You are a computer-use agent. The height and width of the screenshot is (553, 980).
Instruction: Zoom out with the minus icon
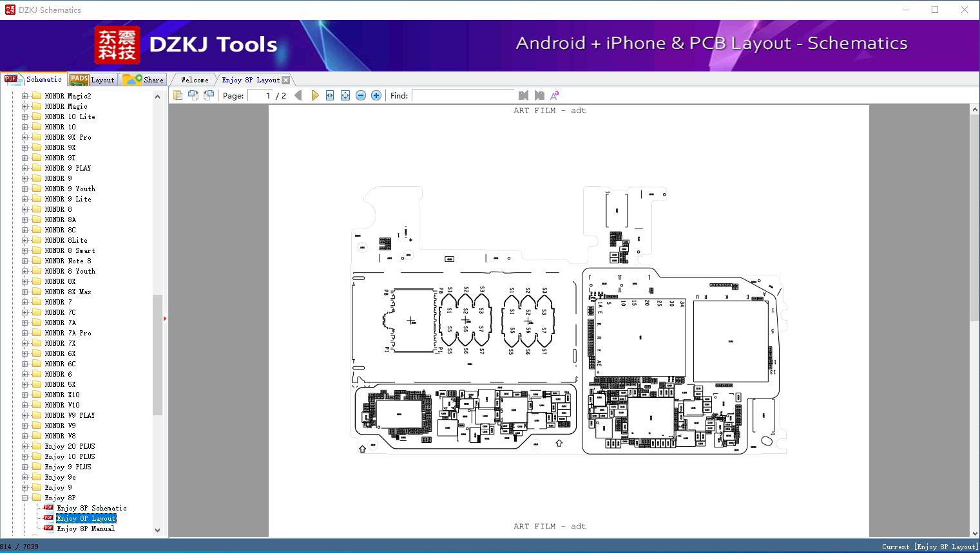(361, 95)
